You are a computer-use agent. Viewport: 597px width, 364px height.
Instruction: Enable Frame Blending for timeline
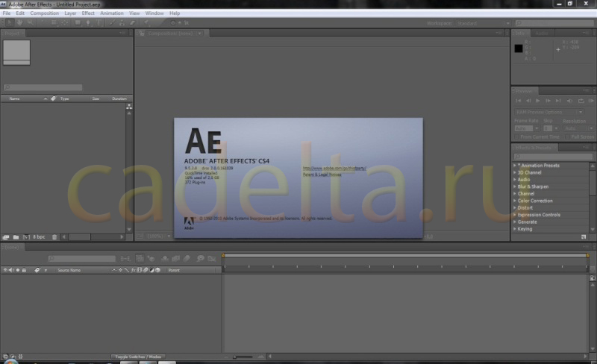pyautogui.click(x=175, y=259)
